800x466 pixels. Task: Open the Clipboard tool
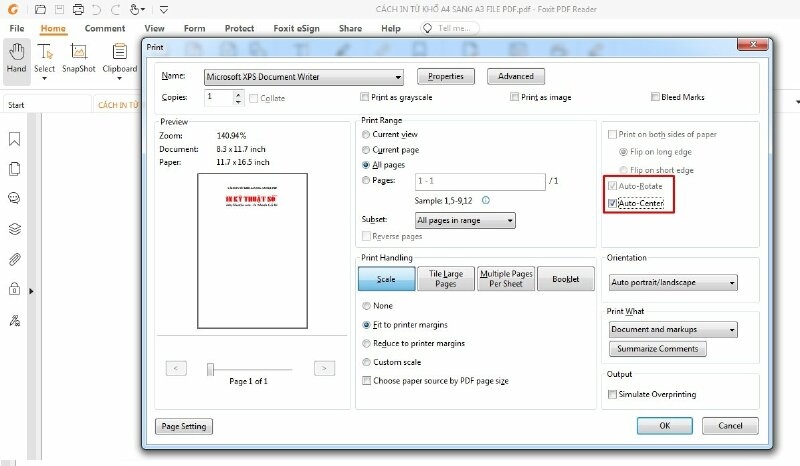coord(119,59)
